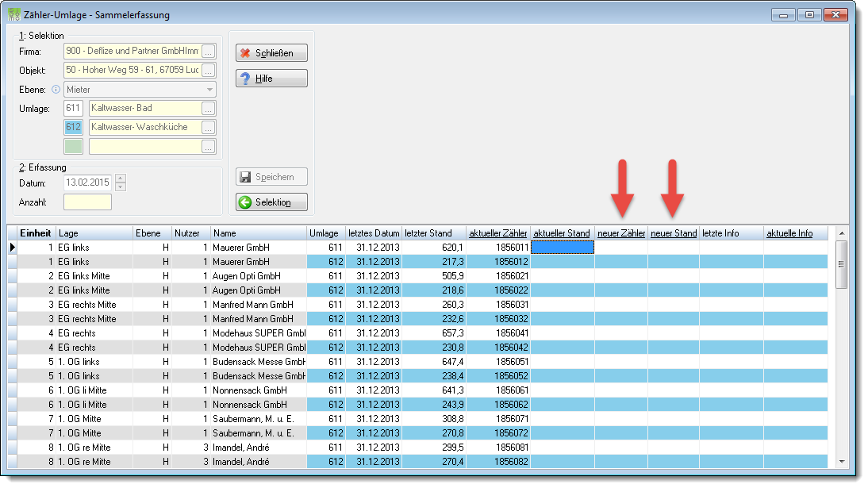Increase the Datum with the up arrow

pyautogui.click(x=121, y=179)
